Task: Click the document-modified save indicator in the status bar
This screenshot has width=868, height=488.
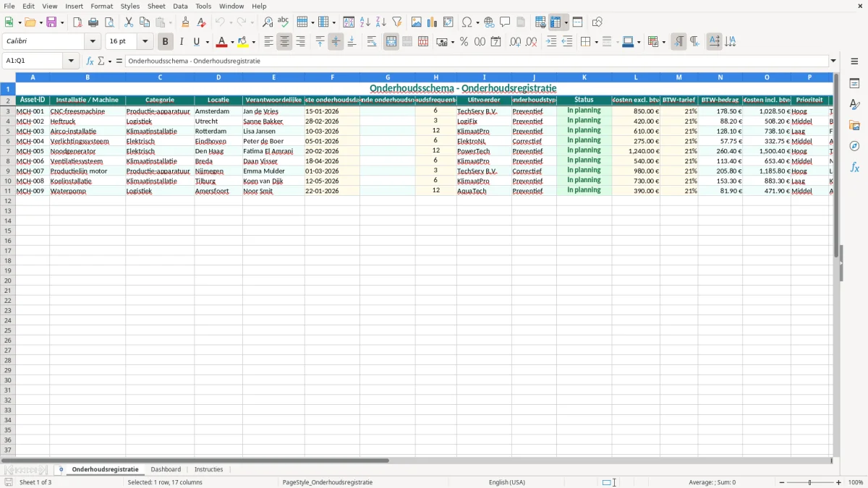Action: (8, 482)
